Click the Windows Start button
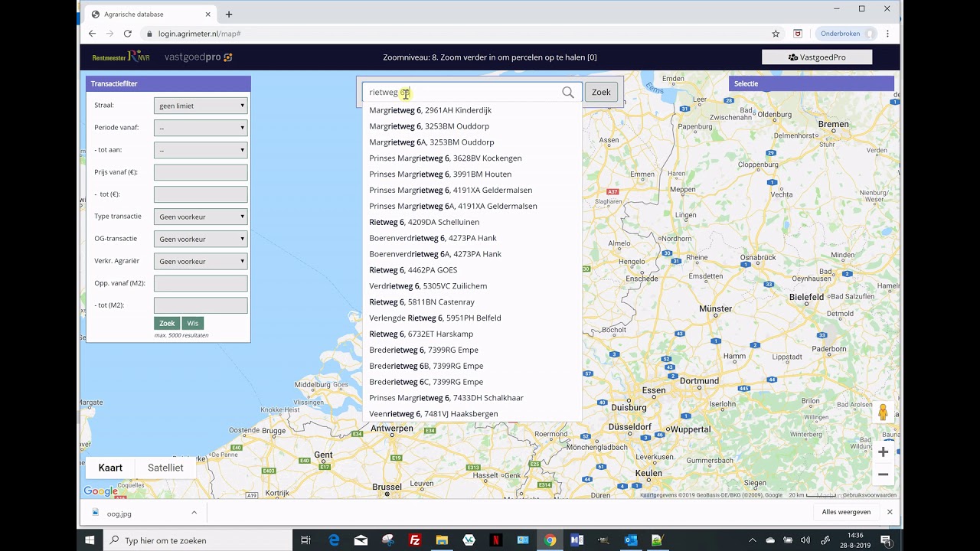 tap(90, 540)
